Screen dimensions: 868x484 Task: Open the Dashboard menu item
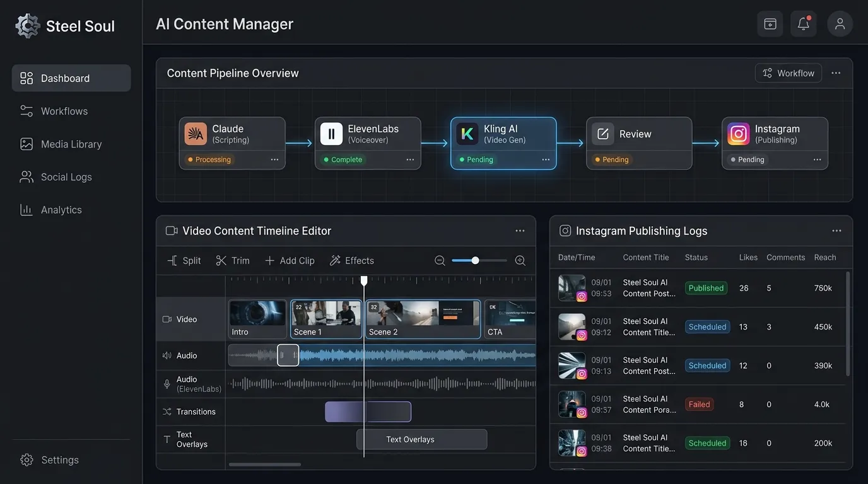point(71,78)
